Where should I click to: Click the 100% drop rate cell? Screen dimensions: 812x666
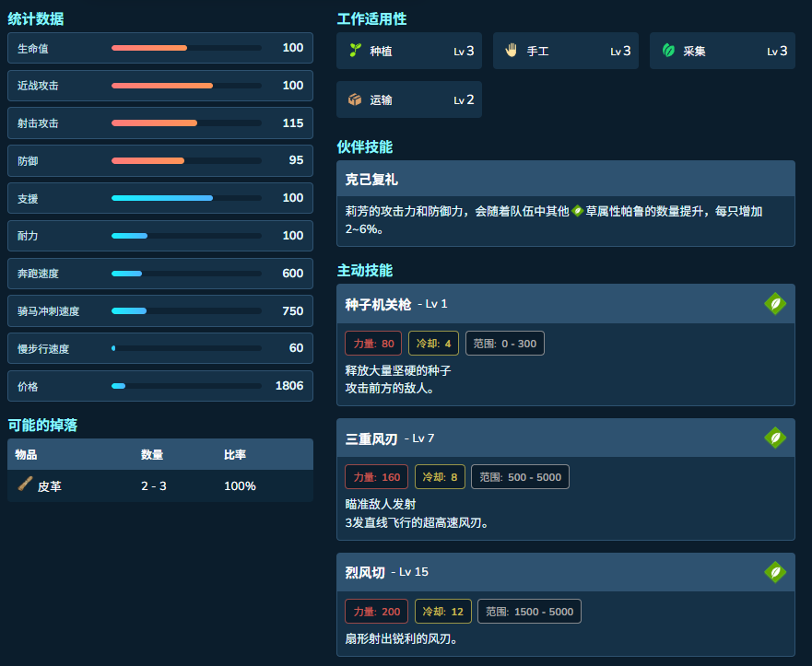tap(240, 486)
